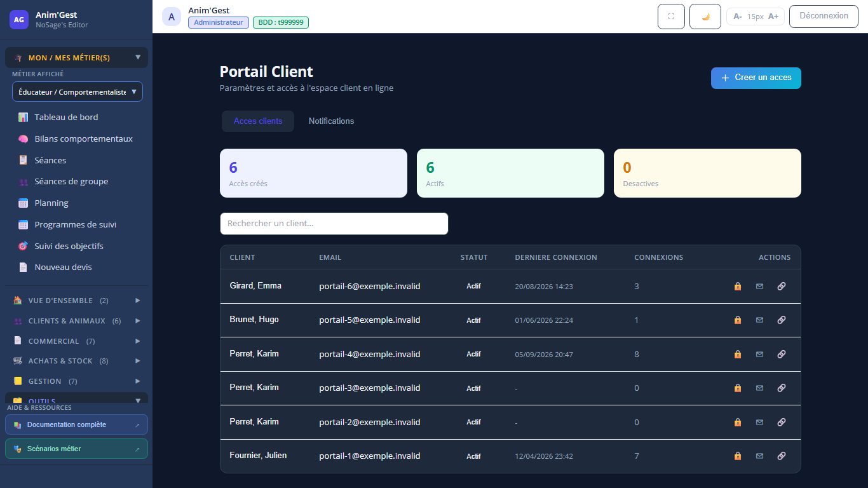The image size is (868, 488).
Task: Open the Métier affiché dropdown
Action: pyautogui.click(x=78, y=91)
